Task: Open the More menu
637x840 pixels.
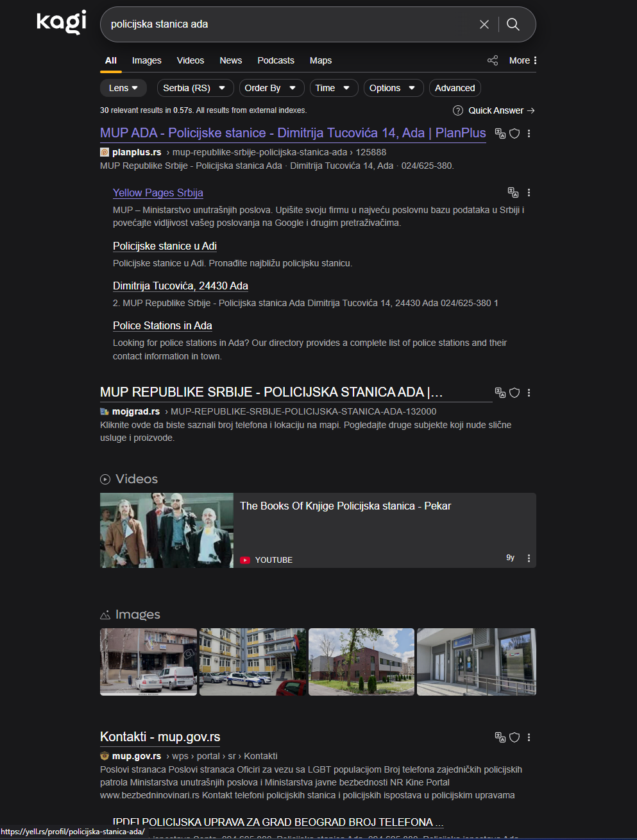Action: [523, 60]
